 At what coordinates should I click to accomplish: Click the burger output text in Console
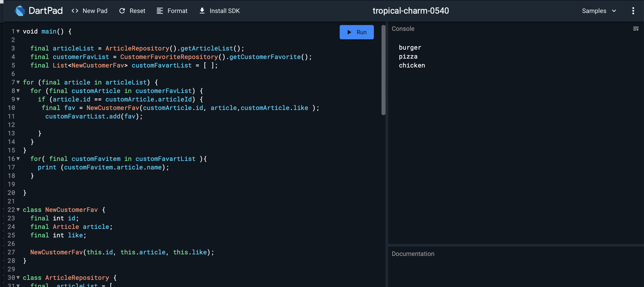point(409,47)
